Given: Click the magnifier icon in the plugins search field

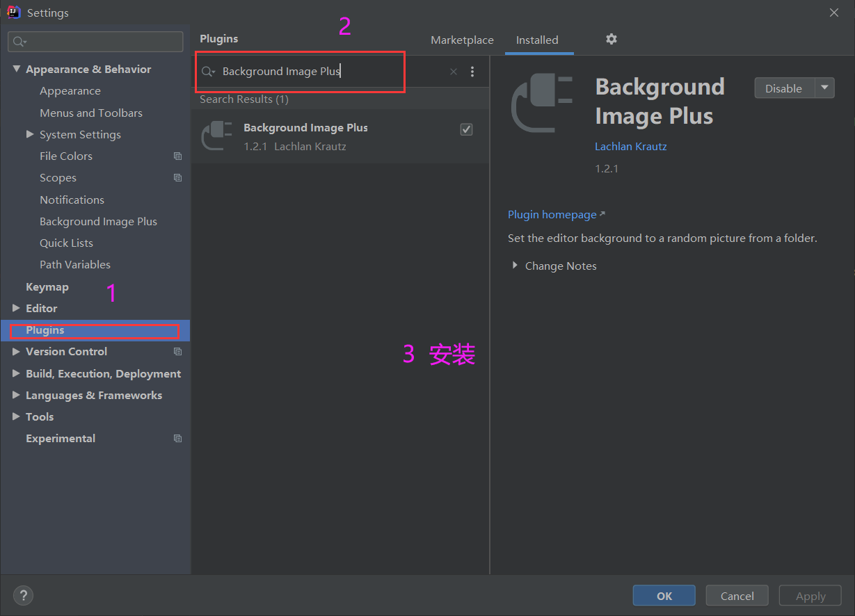Looking at the screenshot, I should (x=207, y=71).
